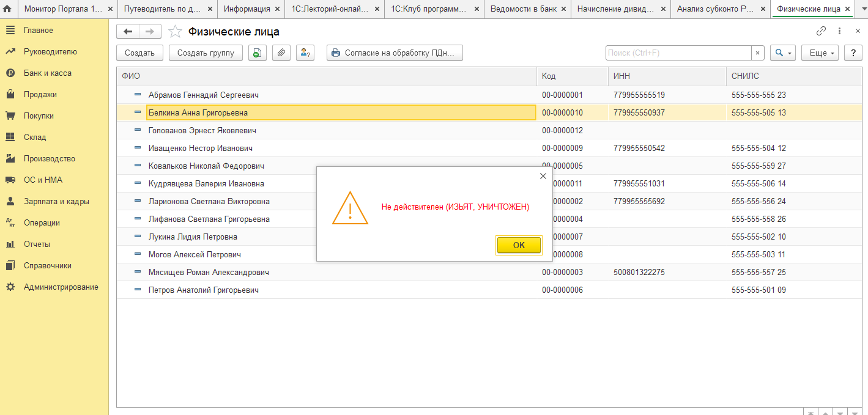Click code cell 00-0000012
This screenshot has width=868, height=415.
click(573, 130)
